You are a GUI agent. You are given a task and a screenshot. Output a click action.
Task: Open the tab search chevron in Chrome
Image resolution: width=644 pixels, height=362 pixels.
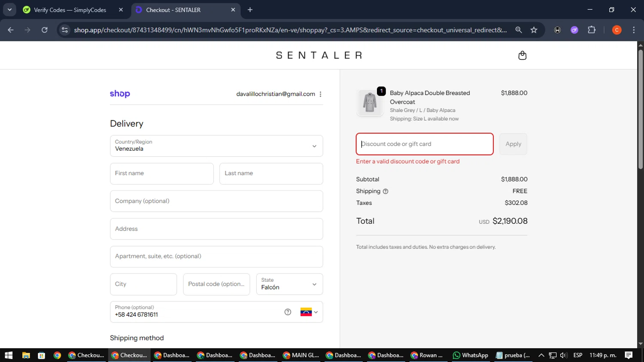pyautogui.click(x=9, y=9)
